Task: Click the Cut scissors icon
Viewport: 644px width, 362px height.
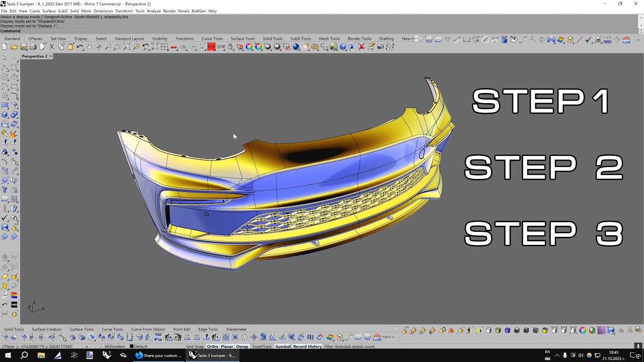Action: click(52, 47)
